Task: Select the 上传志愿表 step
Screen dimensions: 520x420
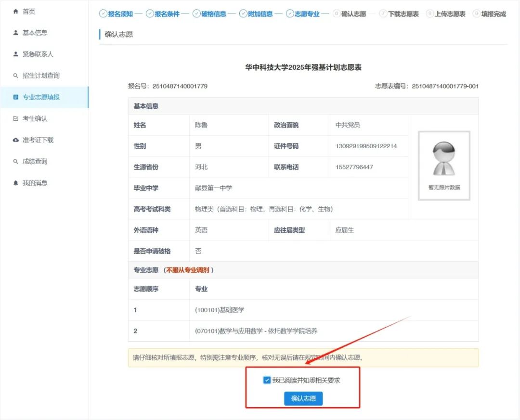Action: 446,14
